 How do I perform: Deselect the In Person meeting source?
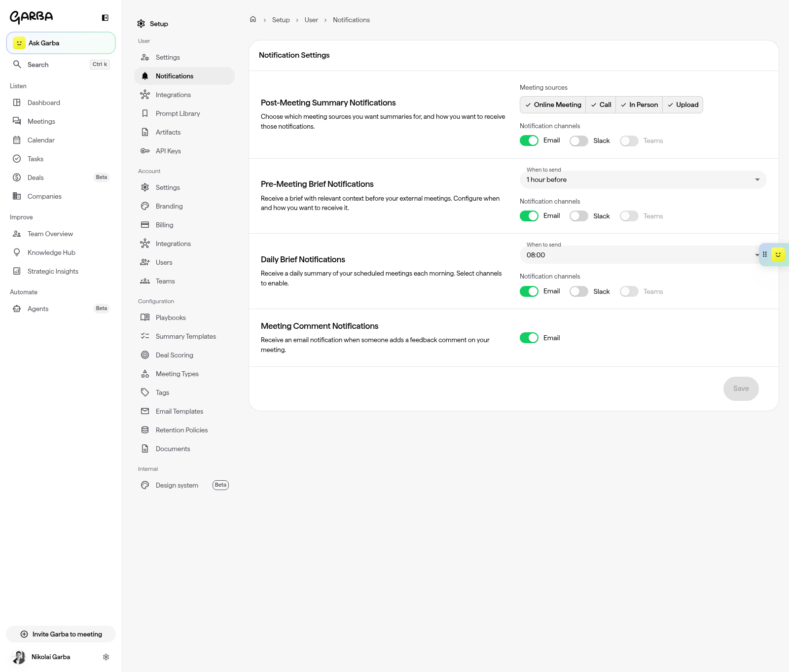click(x=639, y=105)
